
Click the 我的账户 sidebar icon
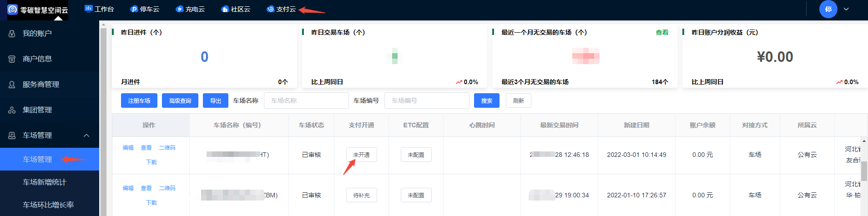tap(12, 34)
